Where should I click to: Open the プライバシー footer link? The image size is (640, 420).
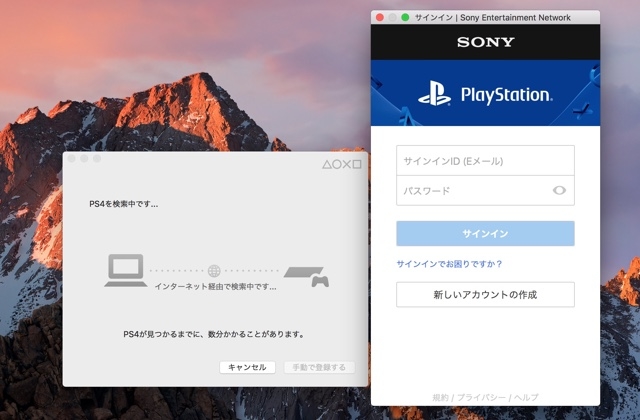point(481,397)
